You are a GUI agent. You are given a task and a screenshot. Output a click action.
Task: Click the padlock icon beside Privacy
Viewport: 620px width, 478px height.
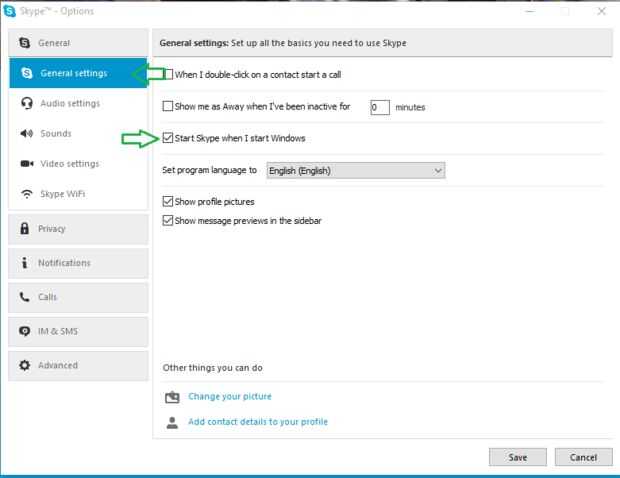tap(25, 228)
